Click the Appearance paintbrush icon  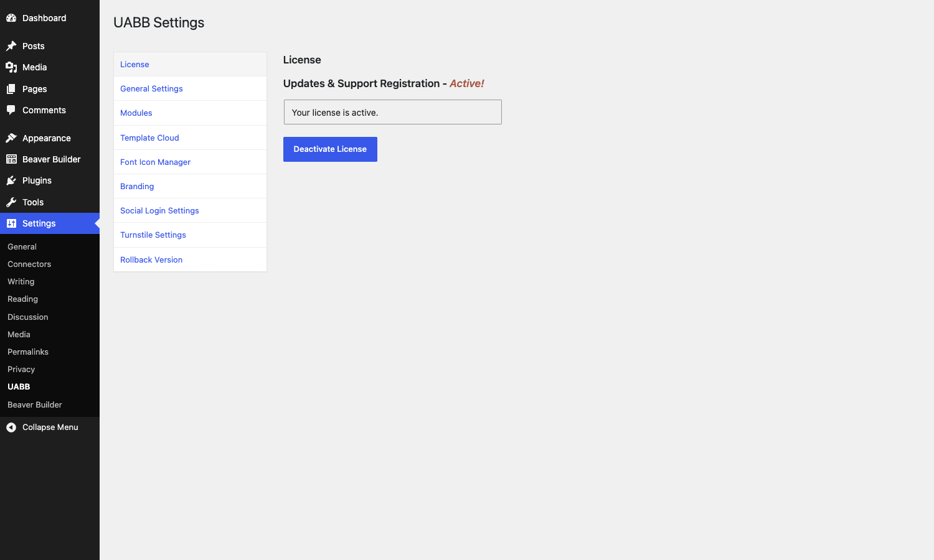pyautogui.click(x=11, y=138)
